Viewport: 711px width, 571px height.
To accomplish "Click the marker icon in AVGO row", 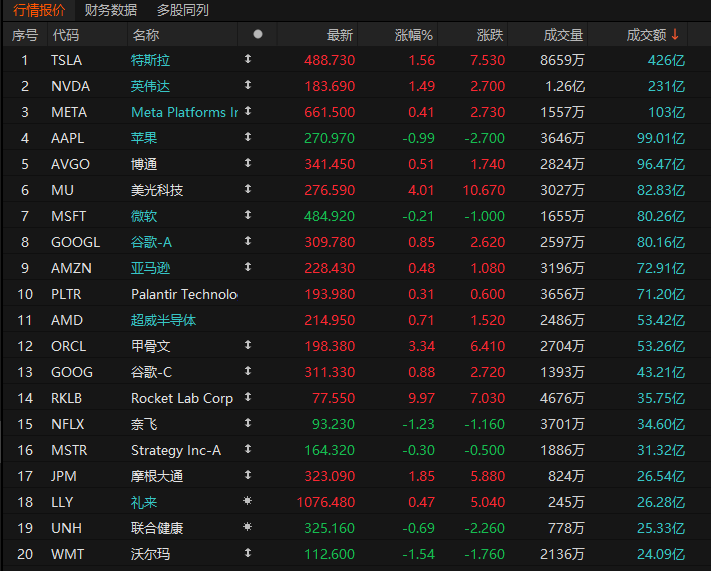I will (248, 163).
